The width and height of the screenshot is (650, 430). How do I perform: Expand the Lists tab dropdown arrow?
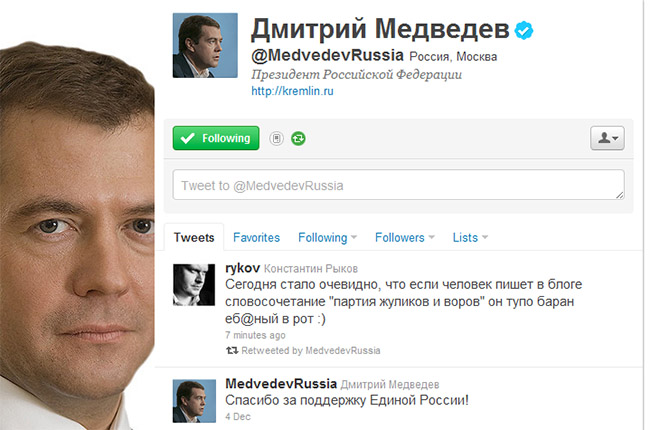click(x=485, y=238)
